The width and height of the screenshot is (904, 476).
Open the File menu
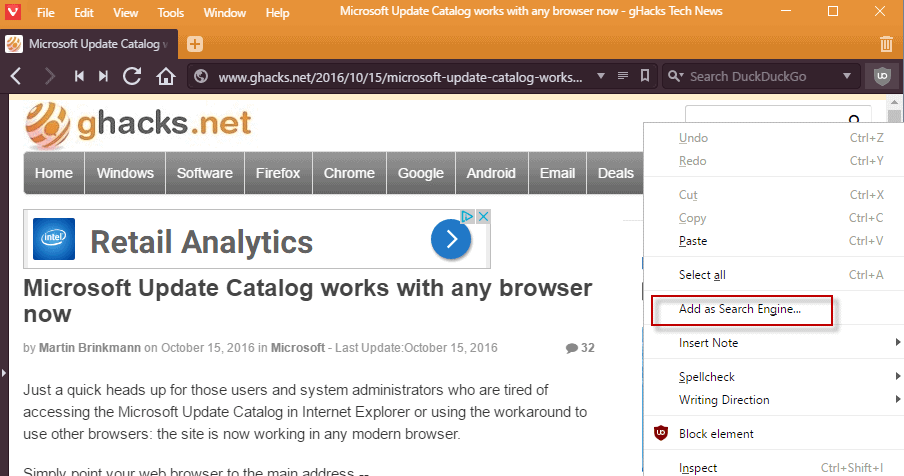pos(46,12)
